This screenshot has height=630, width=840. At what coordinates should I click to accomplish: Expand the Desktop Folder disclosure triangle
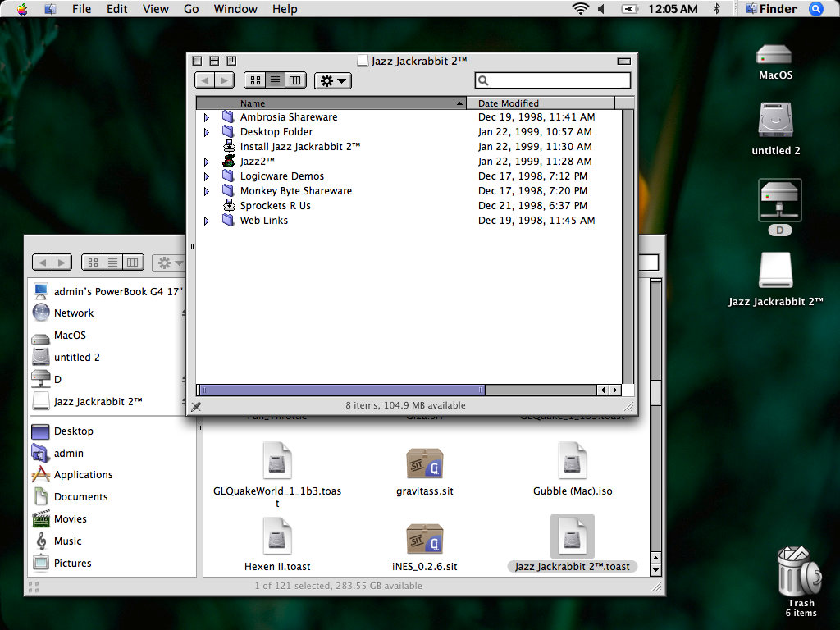click(x=207, y=132)
